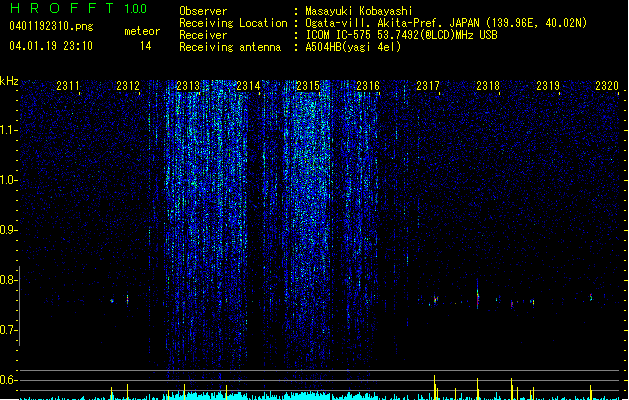Click the 0.6 kHz frequency label
Image resolution: width=629 pixels, height=400 pixels.
click(x=8, y=380)
